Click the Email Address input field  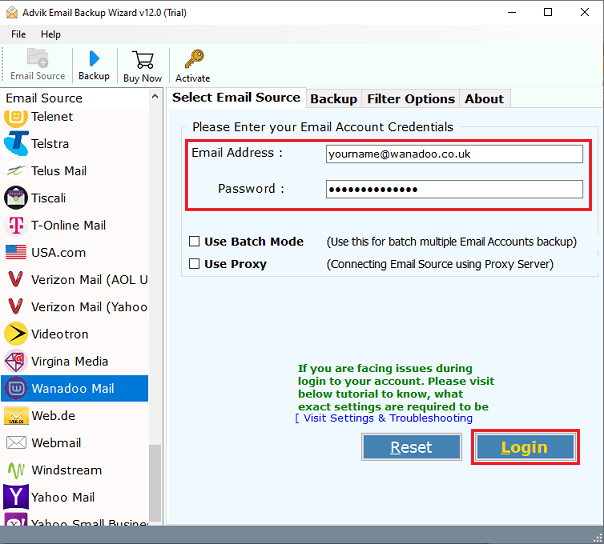pyautogui.click(x=454, y=154)
